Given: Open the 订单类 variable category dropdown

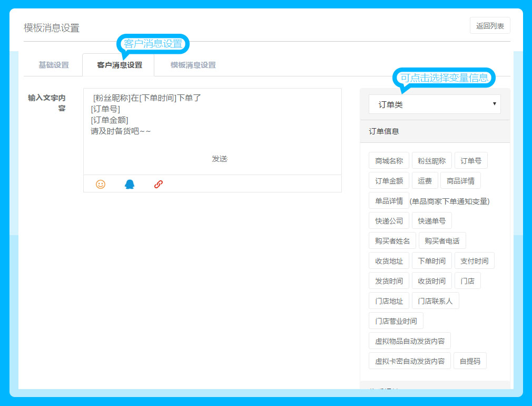Looking at the screenshot, I should (x=435, y=104).
